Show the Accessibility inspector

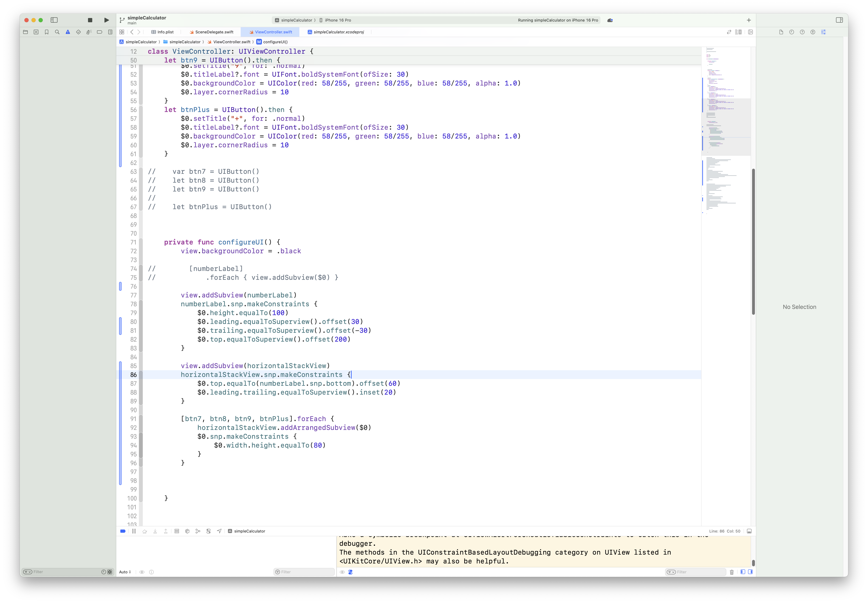point(813,32)
